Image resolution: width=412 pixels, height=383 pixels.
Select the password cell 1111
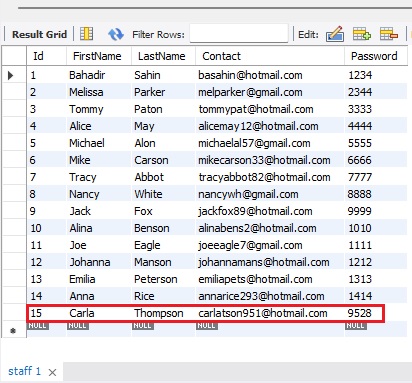pos(376,245)
